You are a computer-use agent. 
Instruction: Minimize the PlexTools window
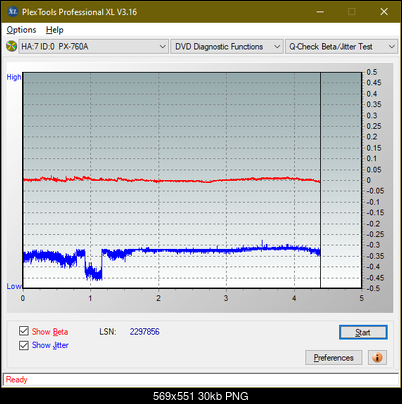point(320,12)
